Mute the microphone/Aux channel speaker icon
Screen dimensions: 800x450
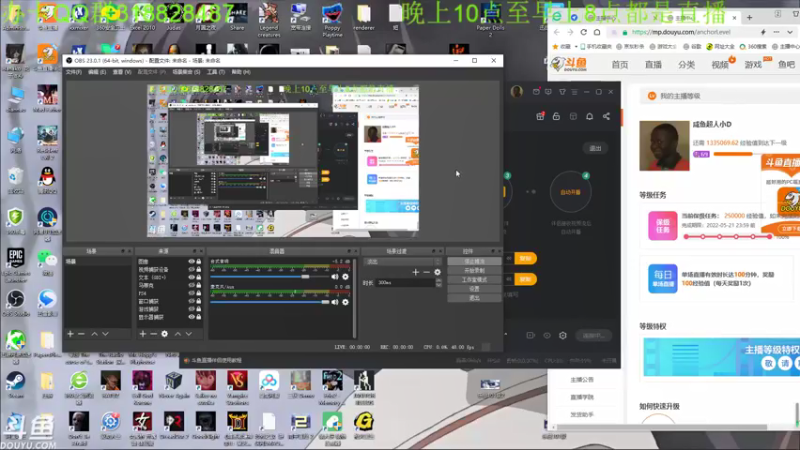click(335, 302)
